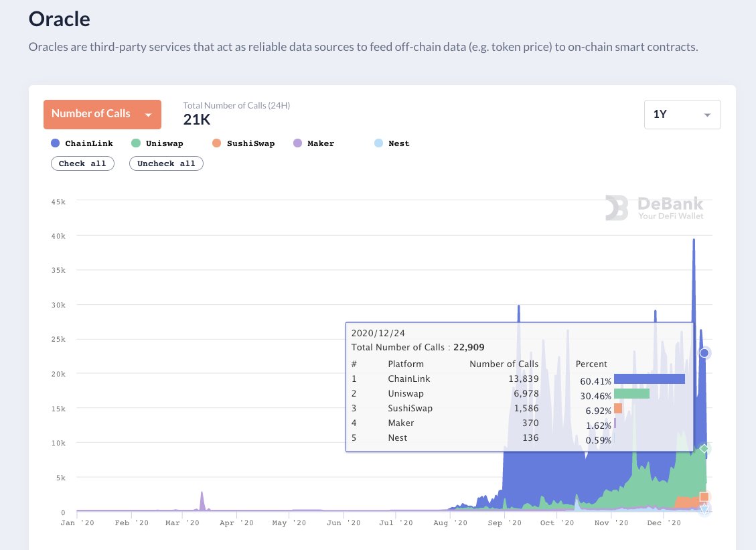756x550 pixels.
Task: Click the Mar '20 x-axis label
Action: (181, 523)
